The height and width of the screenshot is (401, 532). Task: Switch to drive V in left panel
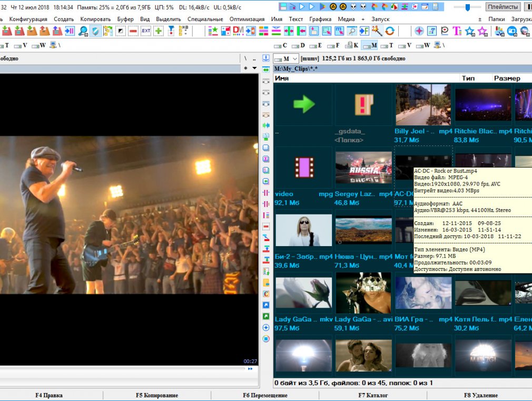(21, 45)
